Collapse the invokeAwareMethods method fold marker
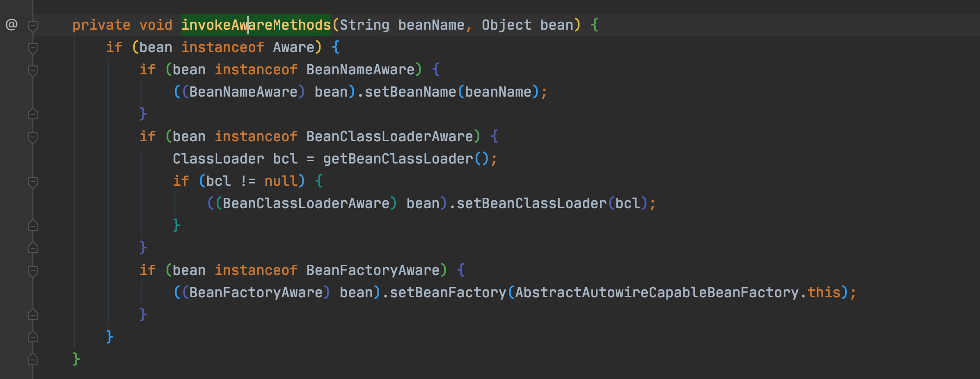 tap(33, 26)
